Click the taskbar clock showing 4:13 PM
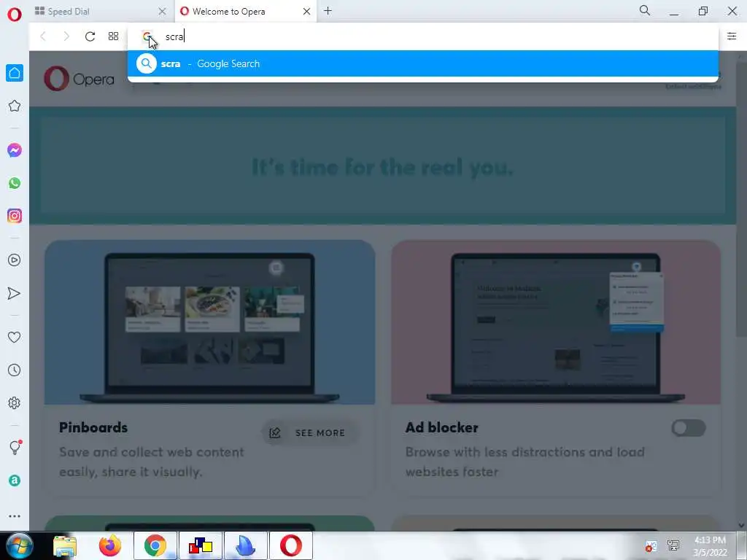 point(710,546)
